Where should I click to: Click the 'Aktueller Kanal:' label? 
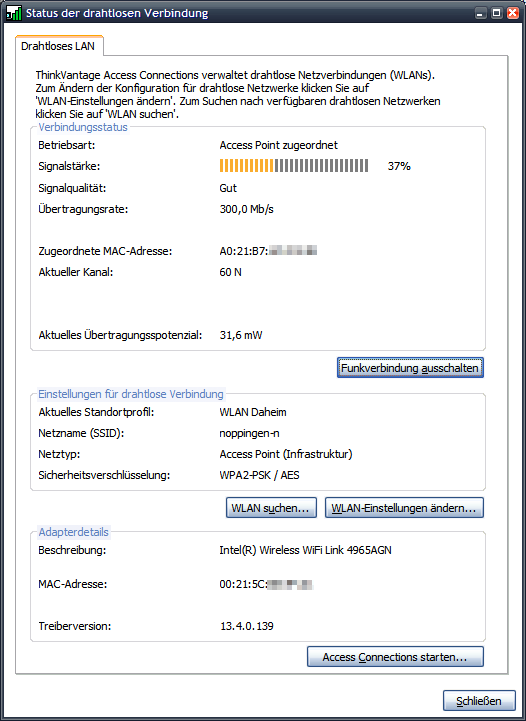click(75, 272)
